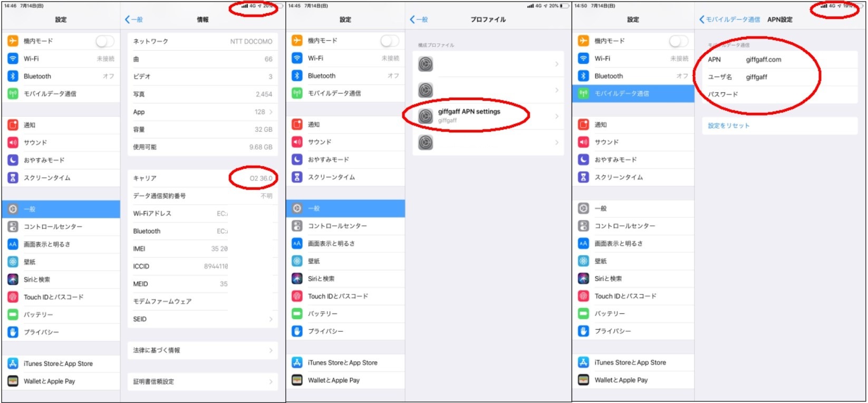Tap the IMEI row in 情報
Screen dimensions: 868x403
(x=202, y=248)
